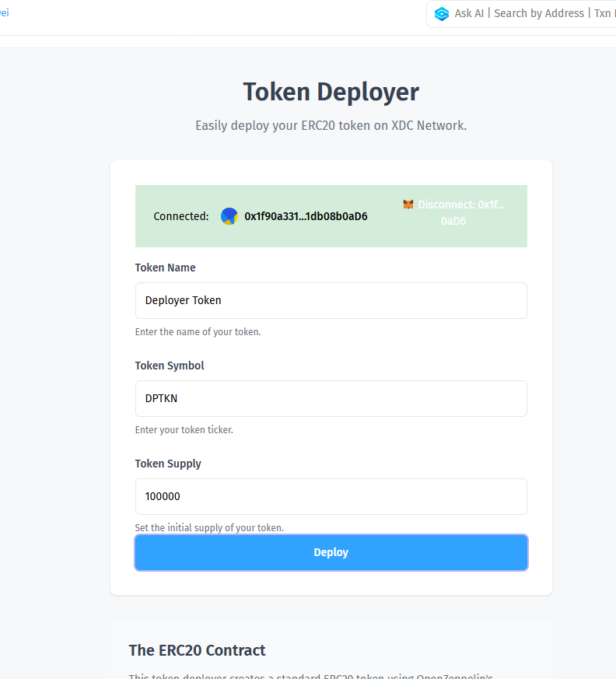Click the partial link in top-left corner

point(4,13)
